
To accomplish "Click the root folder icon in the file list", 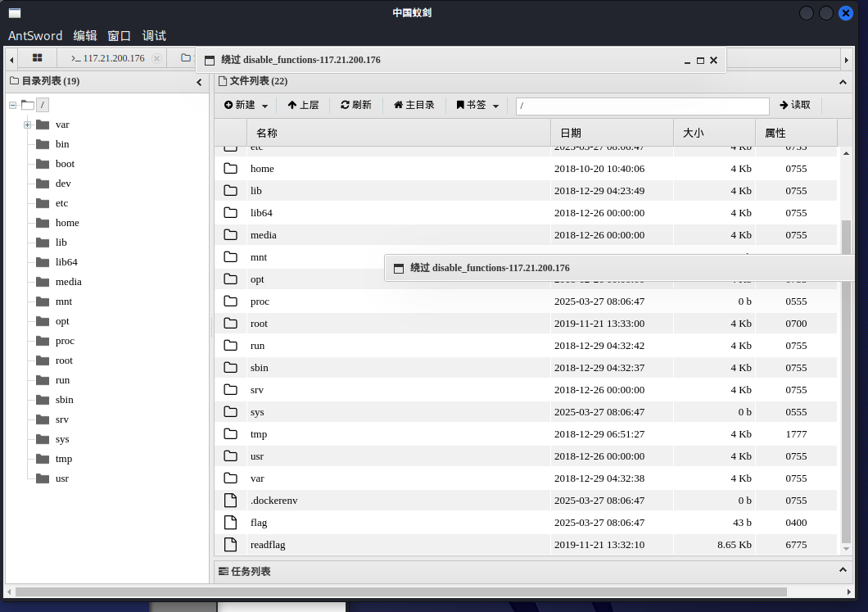I will pyautogui.click(x=230, y=324).
